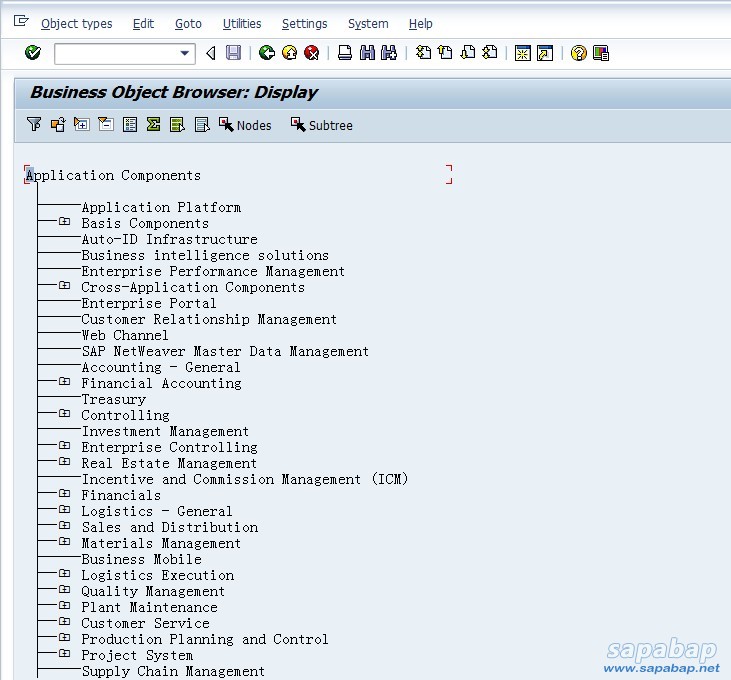Click the funnel filter icon
Viewport: 731px width, 680px height.
34,124
